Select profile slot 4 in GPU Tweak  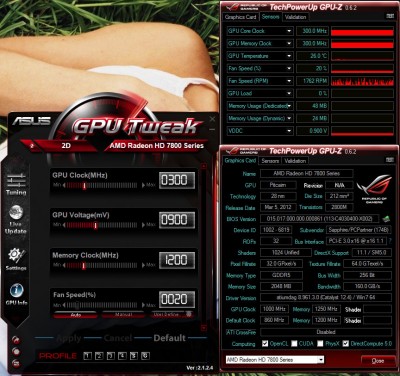point(122,356)
